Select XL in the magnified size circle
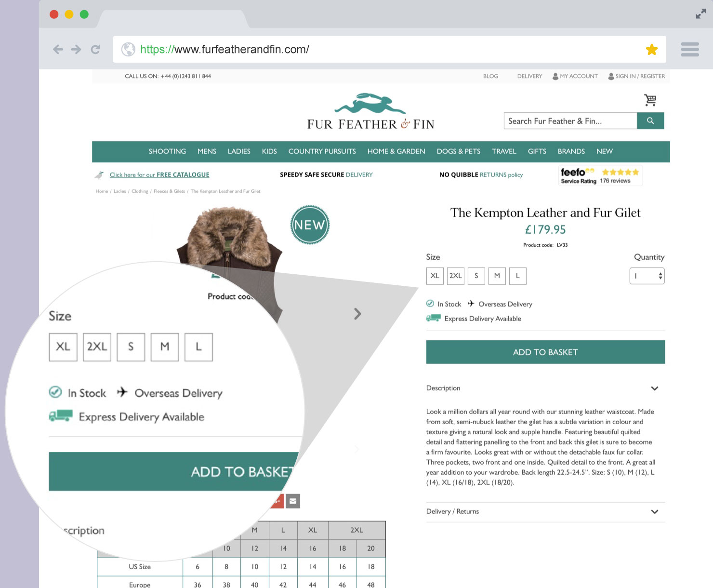The width and height of the screenshot is (713, 588). tap(63, 347)
